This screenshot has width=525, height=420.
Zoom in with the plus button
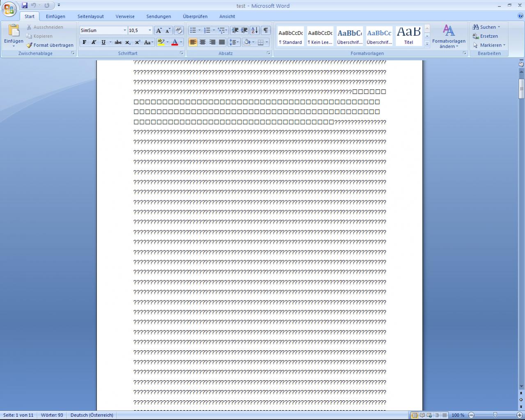coord(519,415)
